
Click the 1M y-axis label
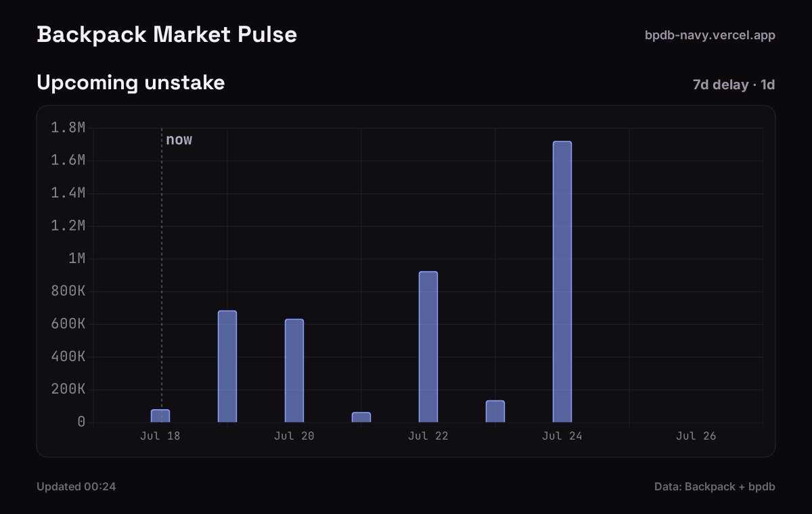point(77,258)
